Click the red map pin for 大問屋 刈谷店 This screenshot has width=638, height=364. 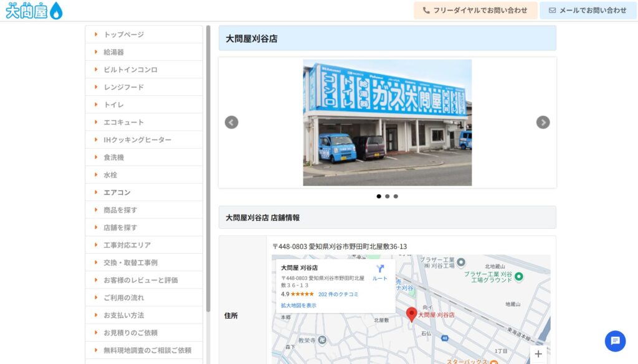click(x=411, y=315)
